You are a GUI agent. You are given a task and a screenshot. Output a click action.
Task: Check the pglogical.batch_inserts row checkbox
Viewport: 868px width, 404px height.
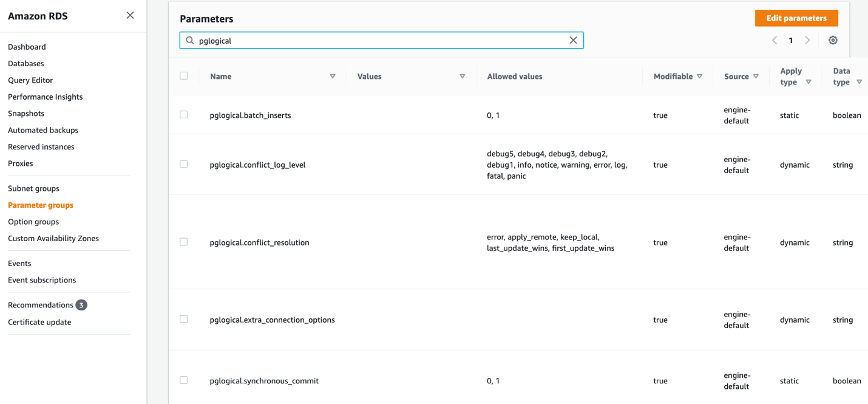click(184, 115)
